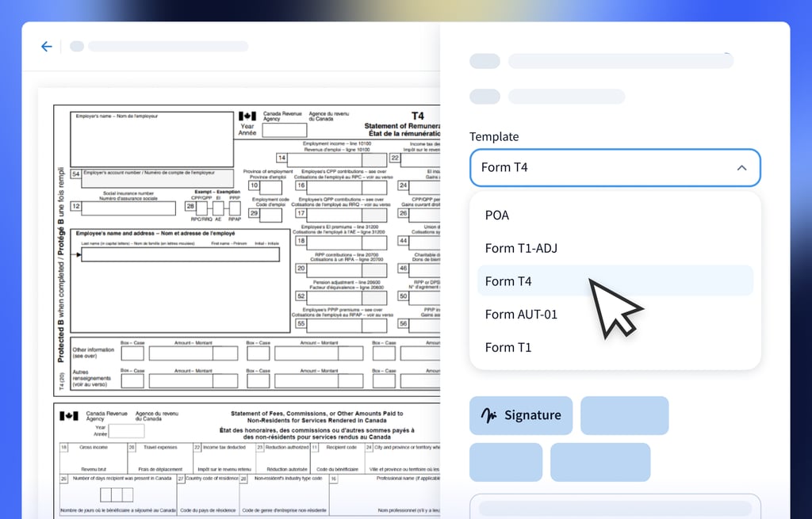The height and width of the screenshot is (519, 812).
Task: Click the pen icon on the Signature button
Action: tap(488, 415)
